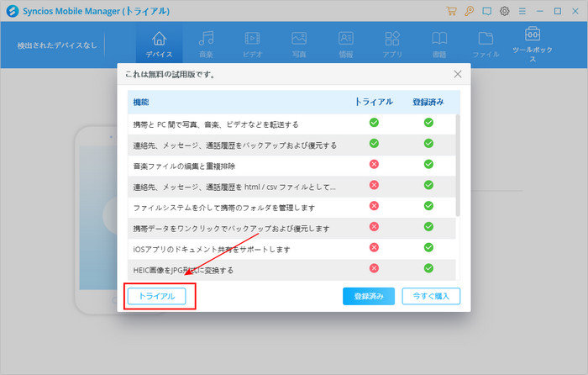
Task: Click the 機能 column header
Action: tap(141, 102)
